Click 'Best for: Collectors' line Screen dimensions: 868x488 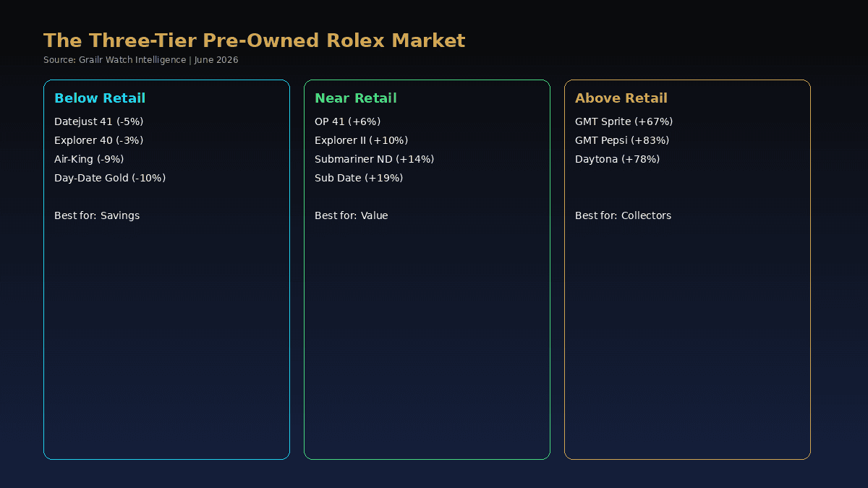tap(624, 215)
